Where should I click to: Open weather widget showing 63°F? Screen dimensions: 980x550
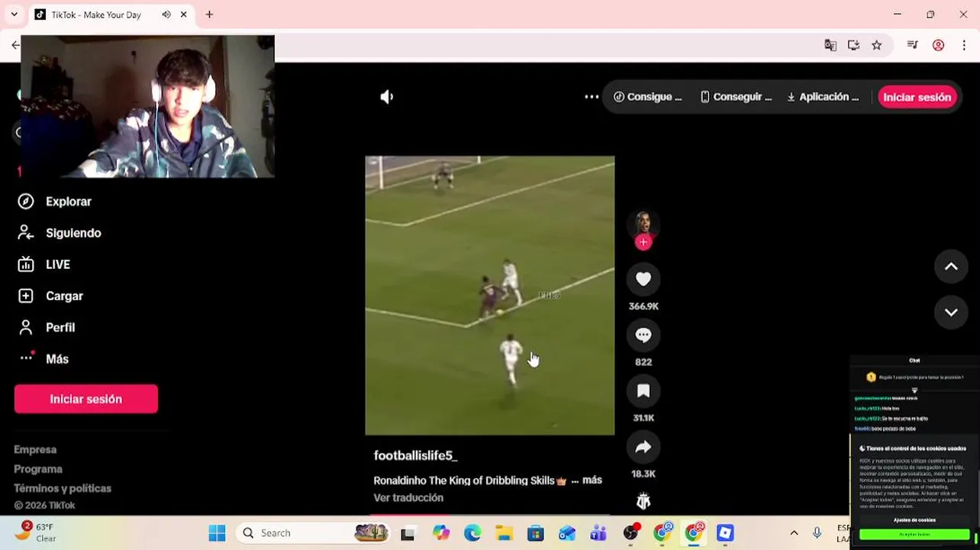tap(37, 532)
